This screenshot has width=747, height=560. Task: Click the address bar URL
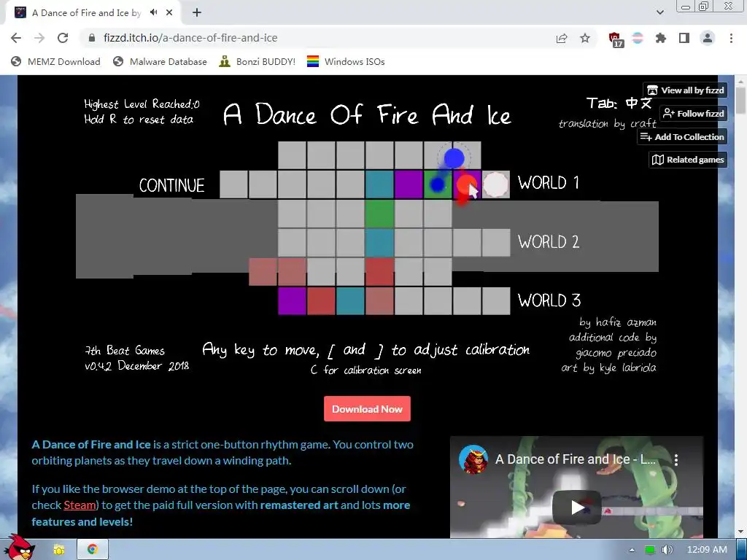coord(190,38)
